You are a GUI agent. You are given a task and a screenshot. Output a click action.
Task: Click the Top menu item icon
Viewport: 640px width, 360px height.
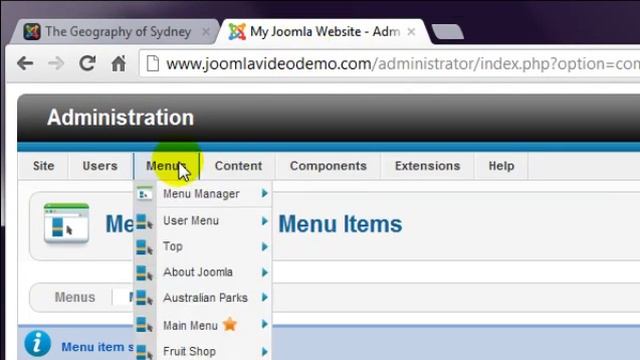(x=144, y=247)
